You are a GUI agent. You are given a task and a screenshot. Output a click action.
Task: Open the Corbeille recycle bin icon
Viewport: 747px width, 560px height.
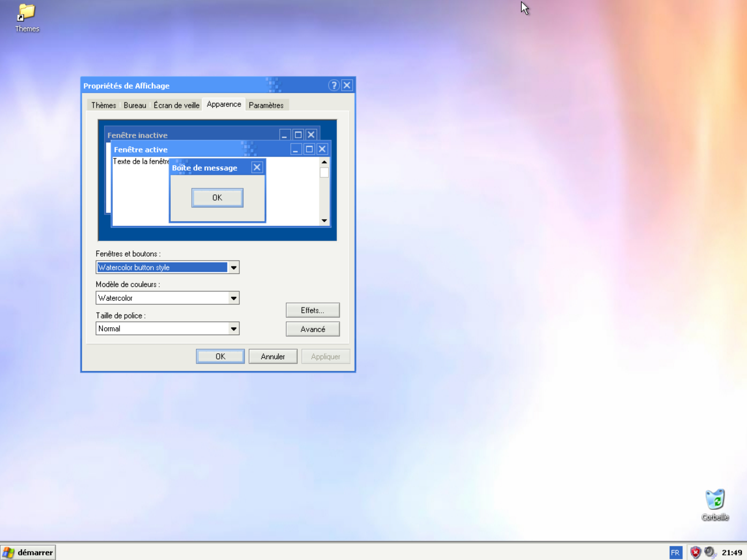pyautogui.click(x=715, y=500)
